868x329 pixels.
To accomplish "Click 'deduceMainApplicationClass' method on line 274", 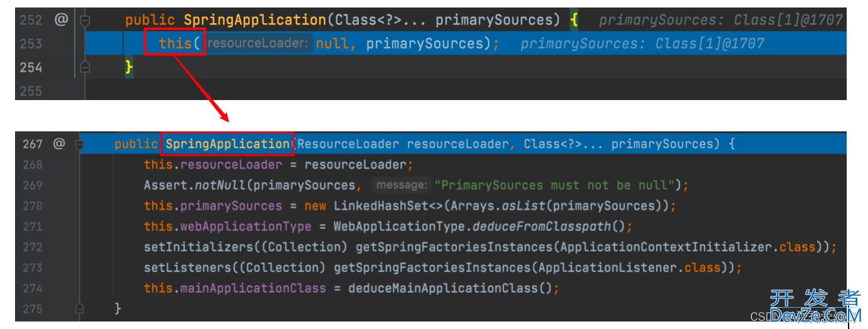I will point(443,289).
